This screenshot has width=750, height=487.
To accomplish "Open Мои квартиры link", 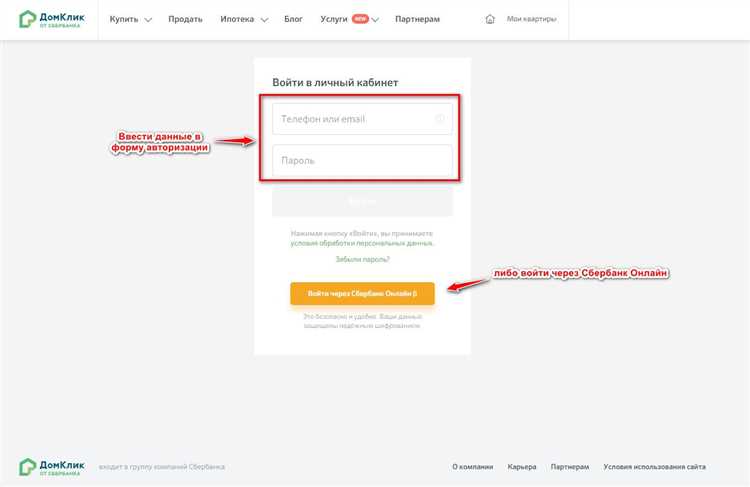I will 531,19.
